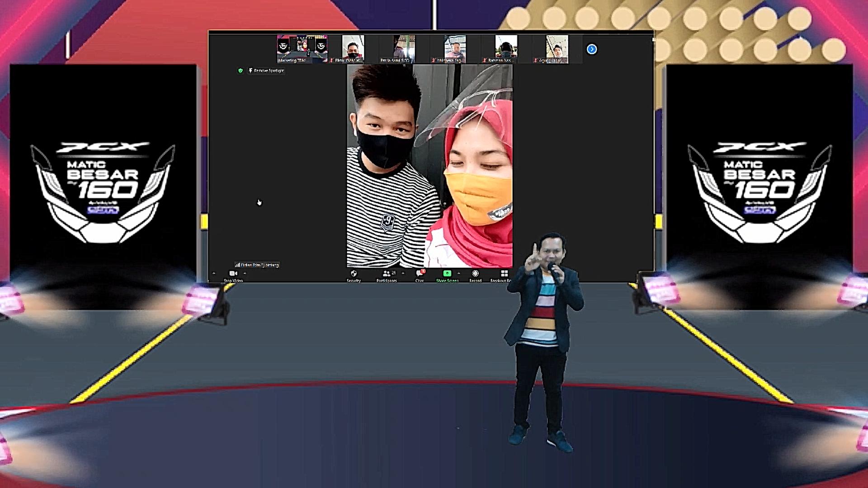
Task: Open Breakout Rooms
Action: tap(502, 276)
